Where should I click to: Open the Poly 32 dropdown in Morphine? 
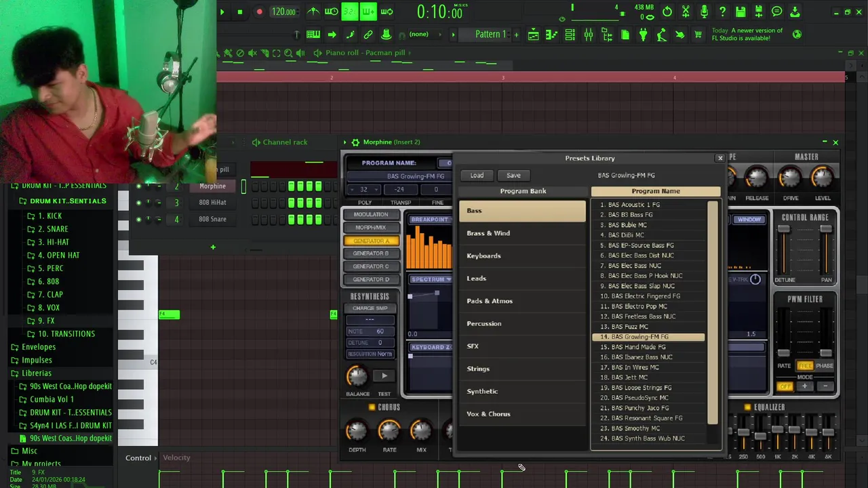click(x=364, y=190)
